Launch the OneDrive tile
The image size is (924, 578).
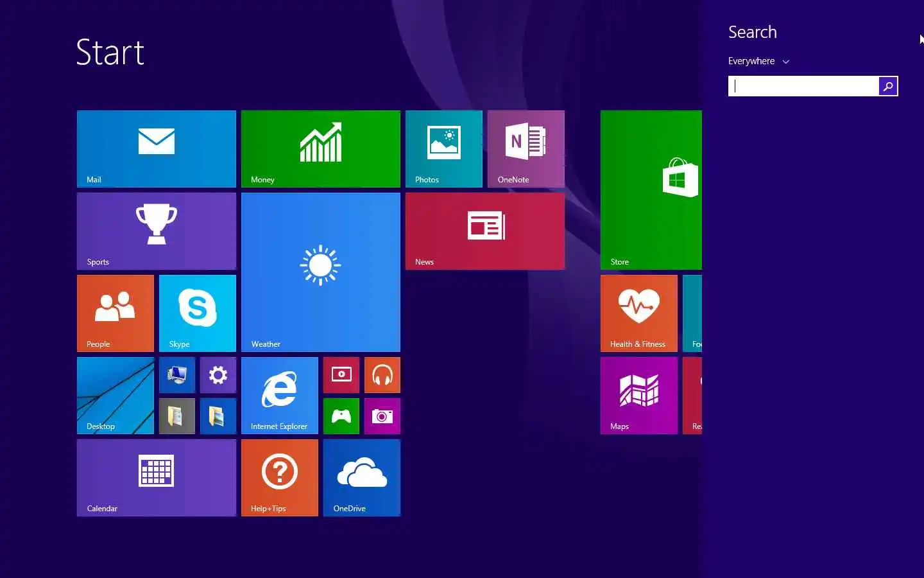(362, 478)
